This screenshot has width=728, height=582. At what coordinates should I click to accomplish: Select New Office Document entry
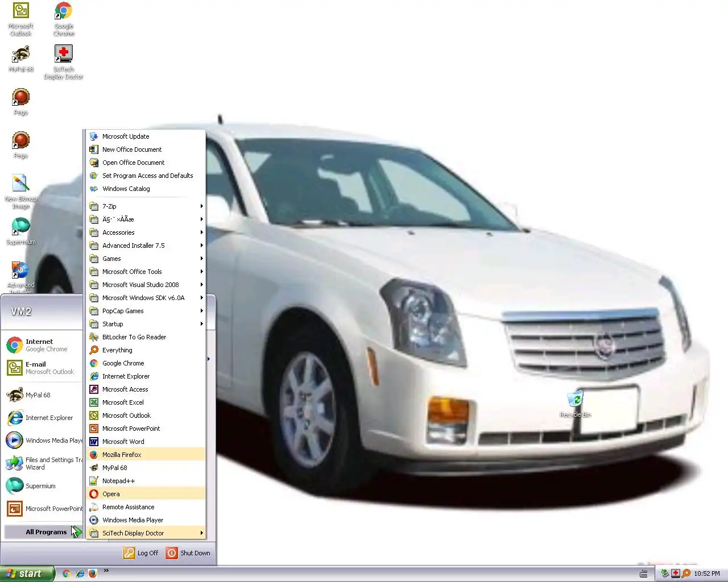(x=146, y=149)
